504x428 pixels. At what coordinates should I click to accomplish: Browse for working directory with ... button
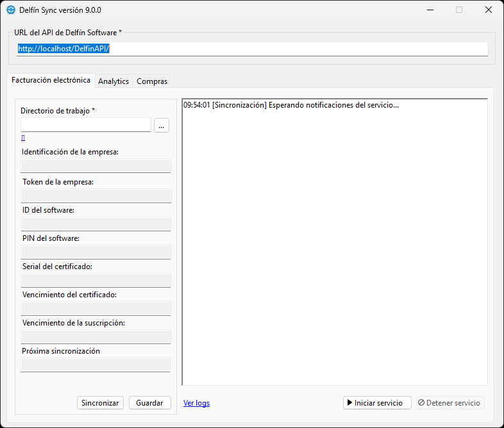162,125
